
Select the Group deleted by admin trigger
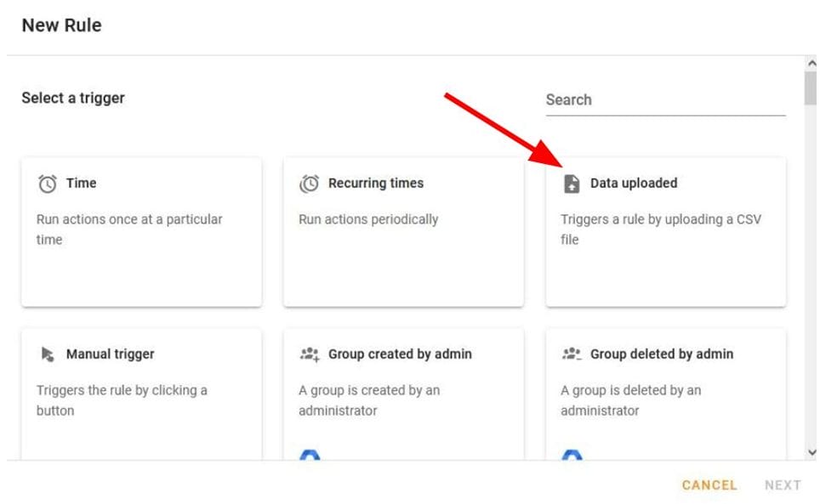pos(668,391)
